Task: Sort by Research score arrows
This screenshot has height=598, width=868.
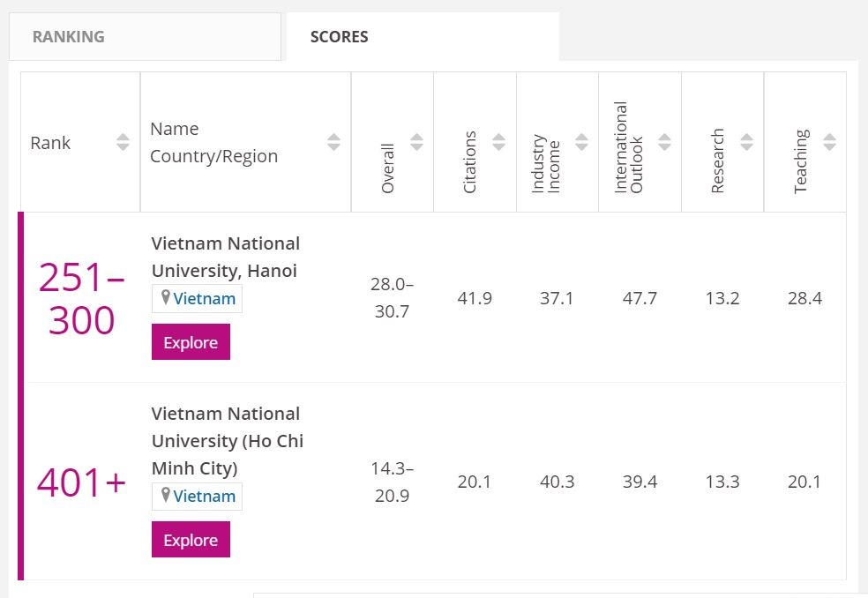Action: (746, 142)
